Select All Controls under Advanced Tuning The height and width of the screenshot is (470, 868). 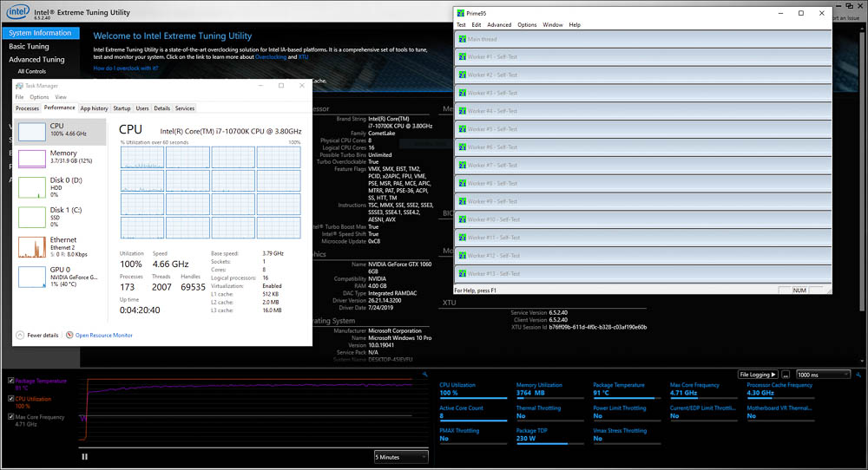(31, 71)
